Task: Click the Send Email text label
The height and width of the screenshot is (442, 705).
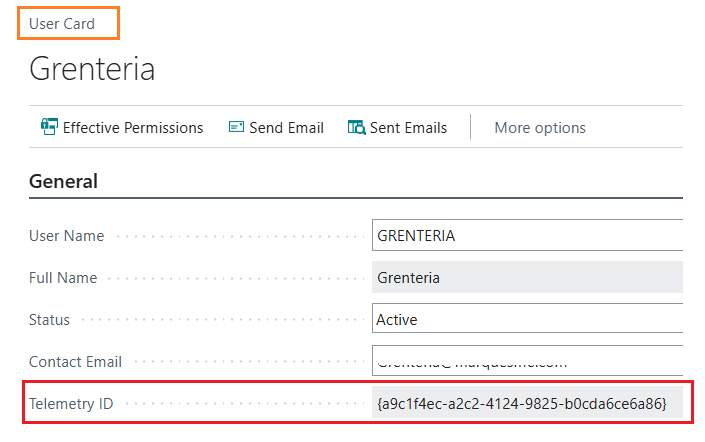Action: point(286,127)
